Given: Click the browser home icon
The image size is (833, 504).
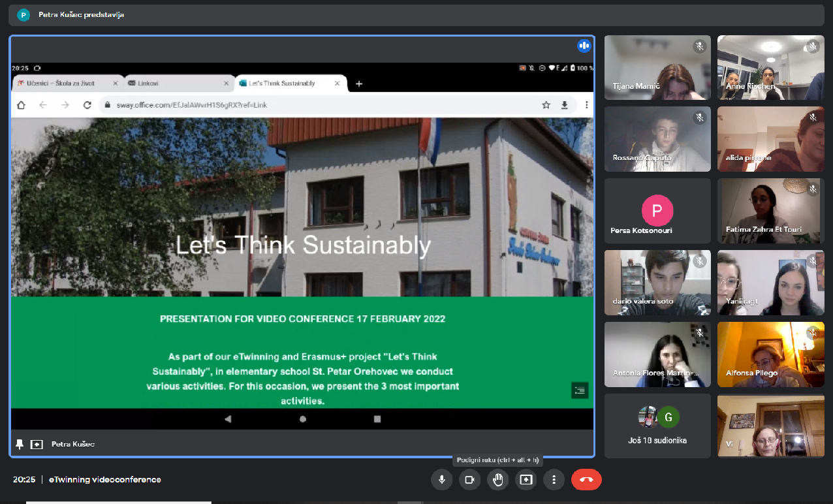Looking at the screenshot, I should pyautogui.click(x=21, y=105).
